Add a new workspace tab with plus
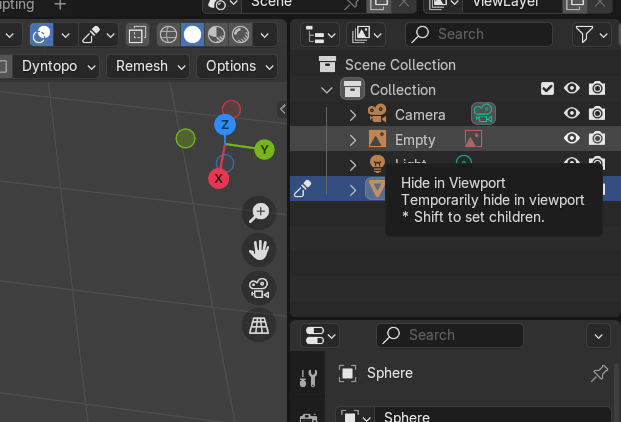Viewport: 621px width, 422px height. [60, 5]
